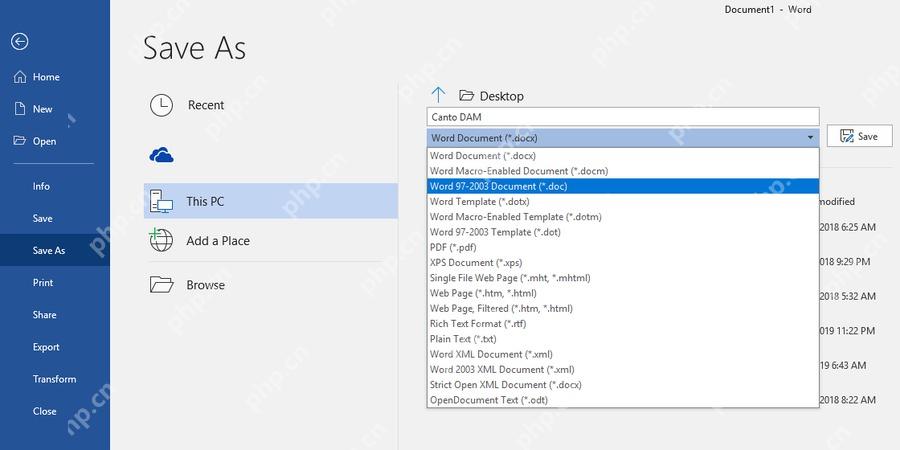
Task: Click the This PC label
Action: point(205,201)
